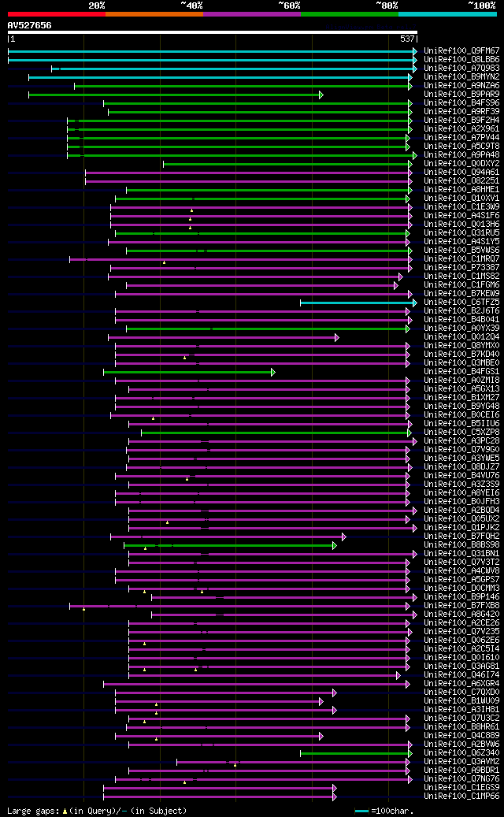This screenshot has width=504, height=817.
Task: Select label UniRef100_C1FGM6
Action: click(461, 285)
